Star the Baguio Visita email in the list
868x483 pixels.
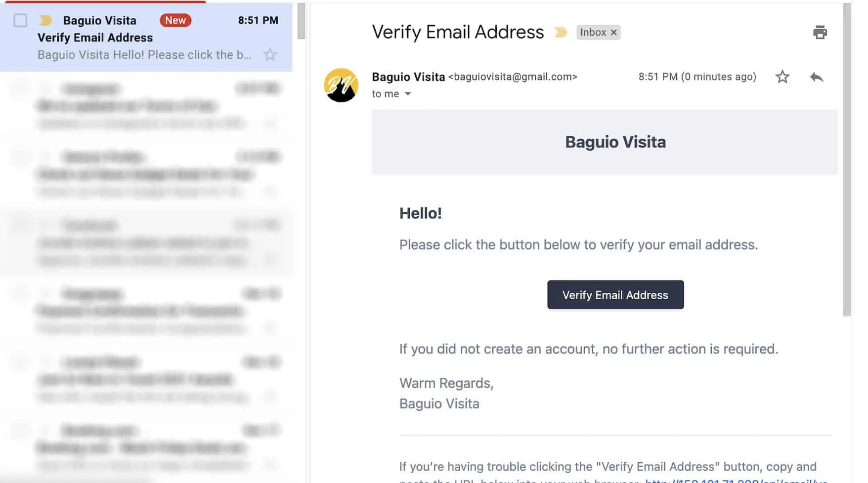270,55
